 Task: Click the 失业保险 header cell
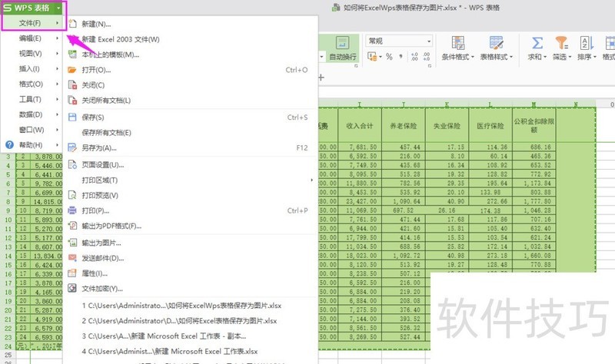pos(447,126)
